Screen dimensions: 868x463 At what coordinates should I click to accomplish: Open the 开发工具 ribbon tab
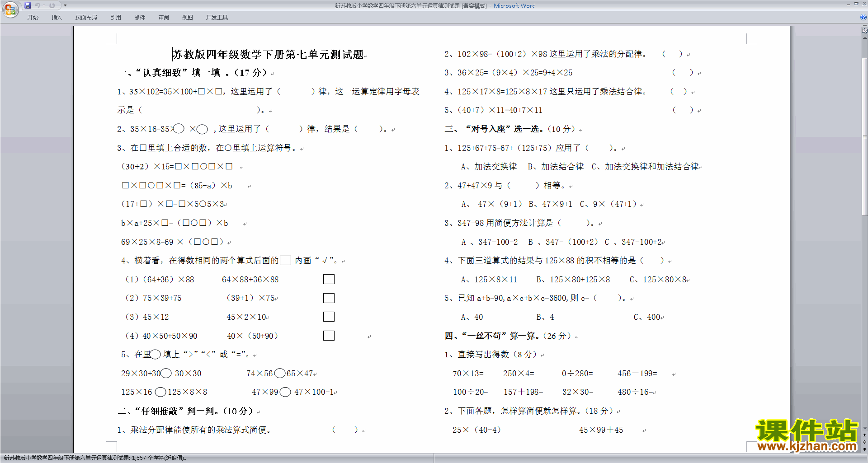click(x=217, y=18)
